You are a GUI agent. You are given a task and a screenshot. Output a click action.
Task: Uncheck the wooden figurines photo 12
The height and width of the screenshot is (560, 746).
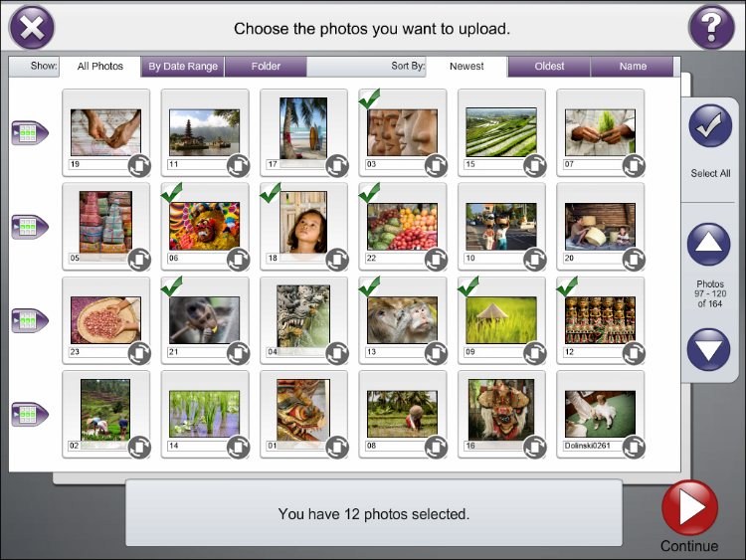[x=601, y=320]
